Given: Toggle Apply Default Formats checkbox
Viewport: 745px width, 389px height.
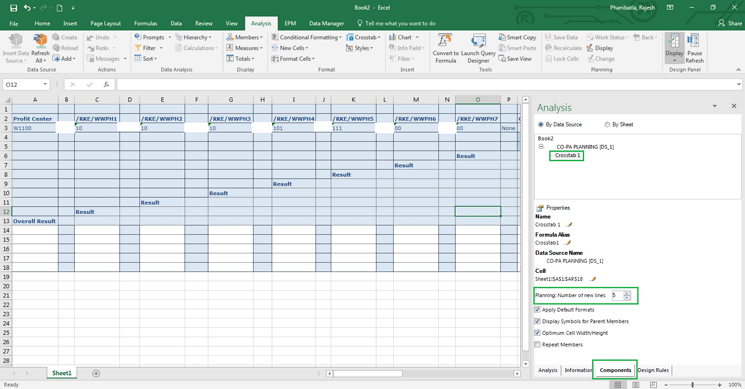Looking at the screenshot, I should tap(537, 309).
